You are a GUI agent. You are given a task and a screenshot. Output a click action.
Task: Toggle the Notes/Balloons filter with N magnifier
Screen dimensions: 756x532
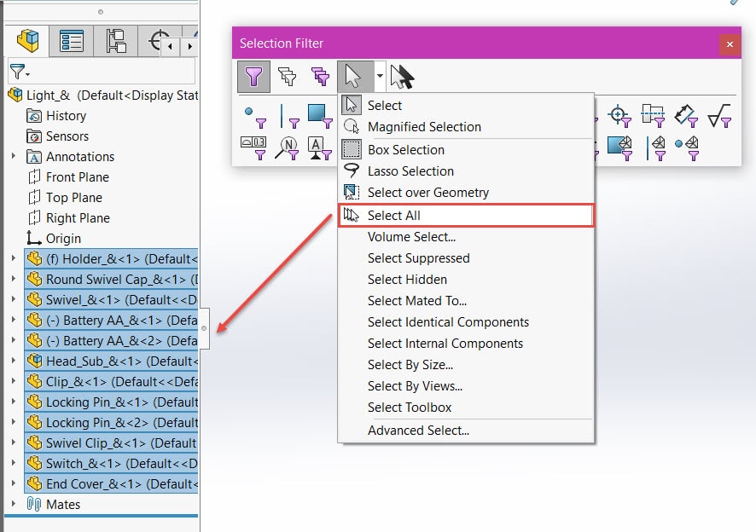click(288, 147)
